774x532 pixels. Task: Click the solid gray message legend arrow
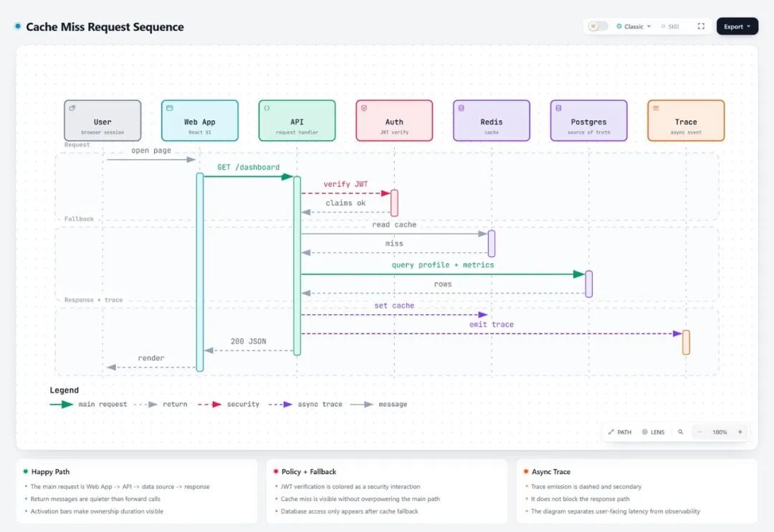[x=361, y=405]
